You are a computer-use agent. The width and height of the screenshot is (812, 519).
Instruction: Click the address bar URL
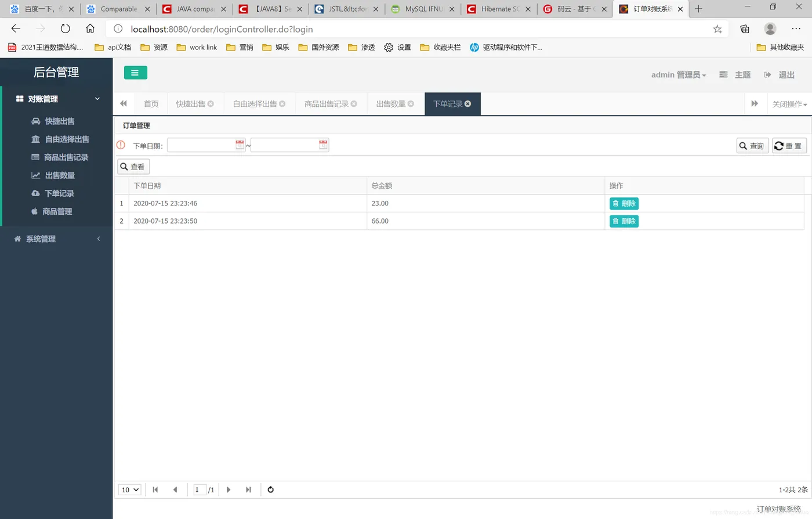pos(222,29)
